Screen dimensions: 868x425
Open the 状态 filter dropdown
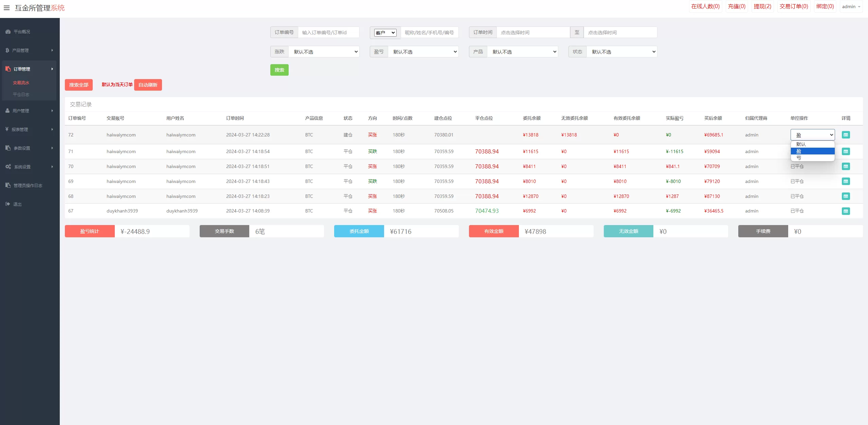coord(622,52)
